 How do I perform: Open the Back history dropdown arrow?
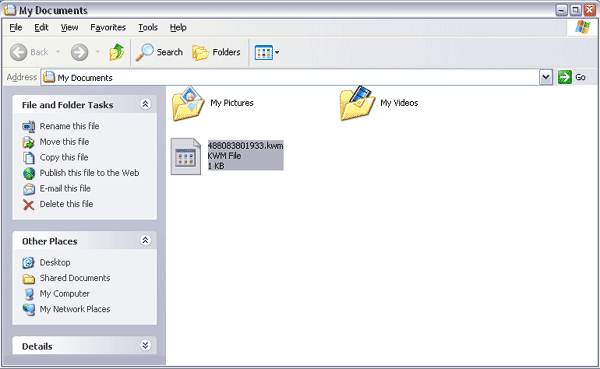(x=58, y=52)
